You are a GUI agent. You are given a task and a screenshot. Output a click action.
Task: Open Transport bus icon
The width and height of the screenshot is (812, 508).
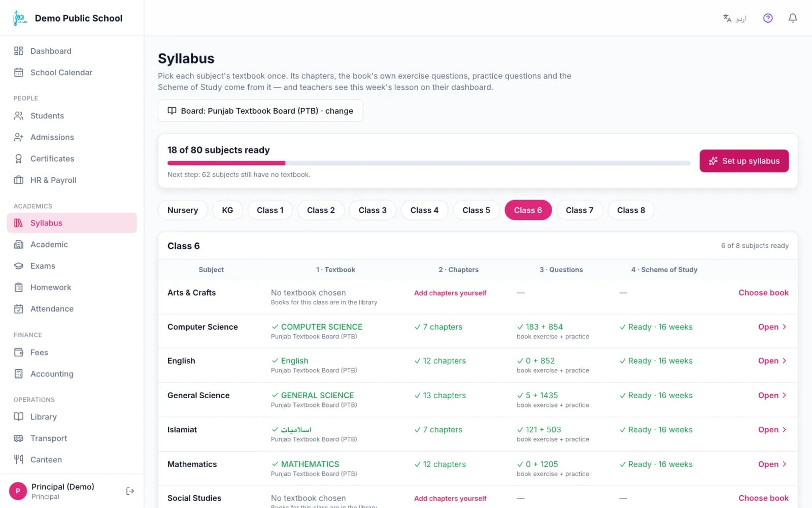(19, 438)
